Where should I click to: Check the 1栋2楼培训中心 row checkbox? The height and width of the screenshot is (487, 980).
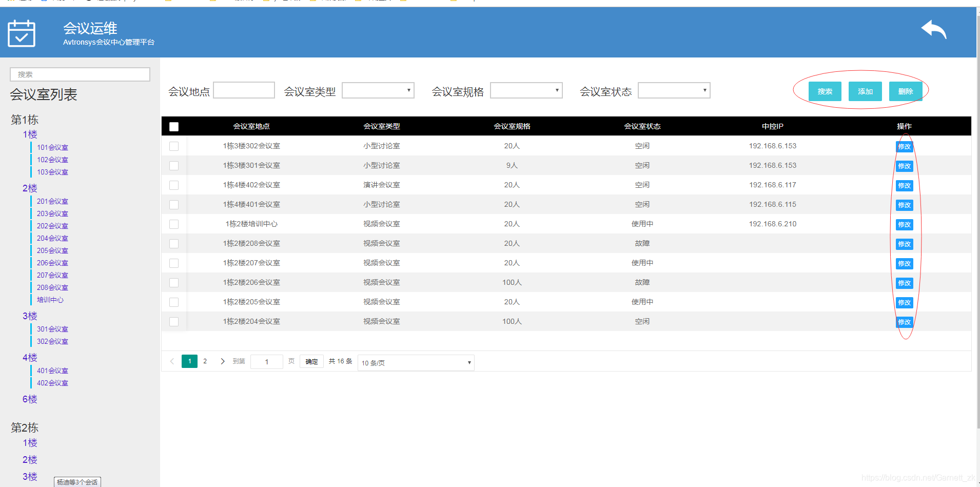(174, 224)
